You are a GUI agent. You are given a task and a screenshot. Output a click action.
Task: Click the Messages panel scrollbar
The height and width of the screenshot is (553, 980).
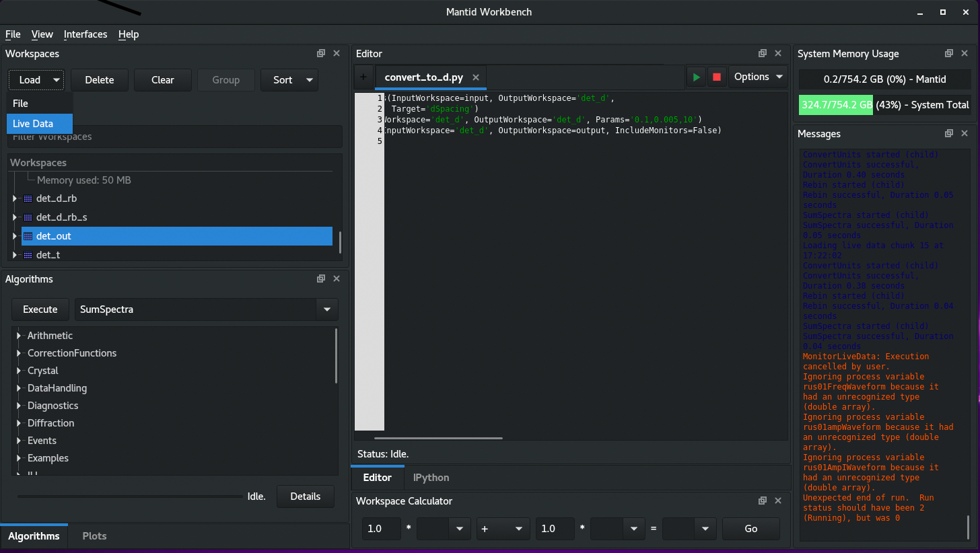click(969, 526)
